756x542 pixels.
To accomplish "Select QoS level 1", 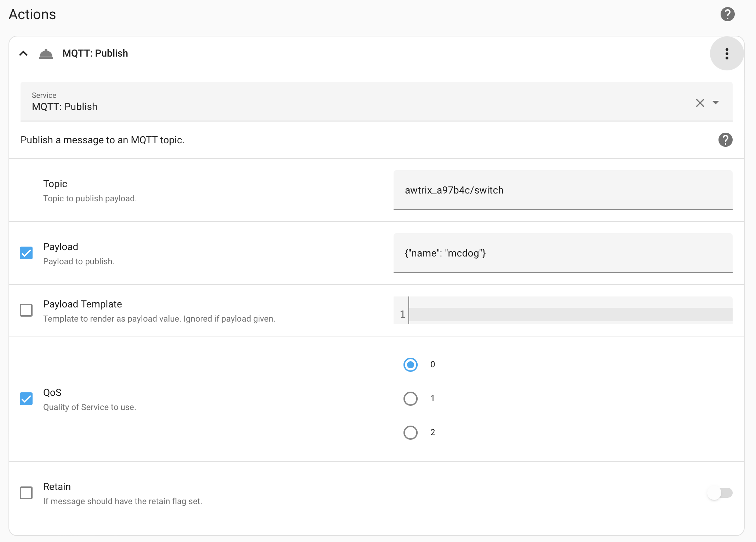I will pyautogui.click(x=410, y=399).
